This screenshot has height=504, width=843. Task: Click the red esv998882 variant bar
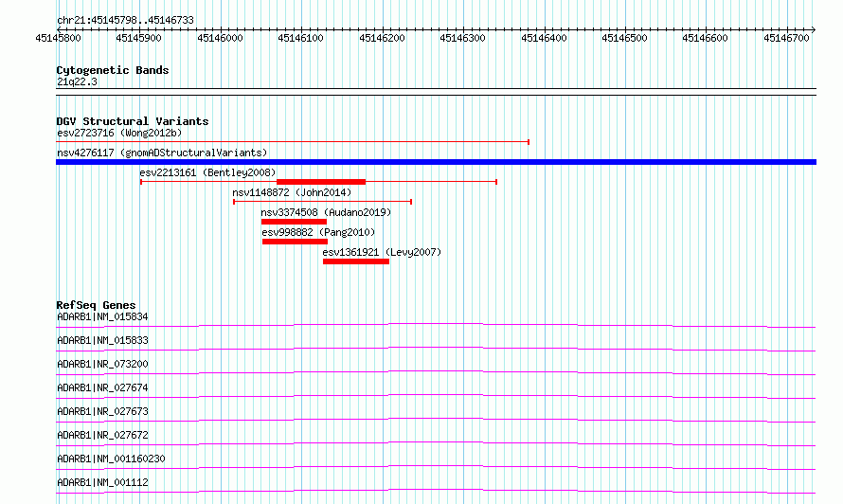click(x=296, y=242)
